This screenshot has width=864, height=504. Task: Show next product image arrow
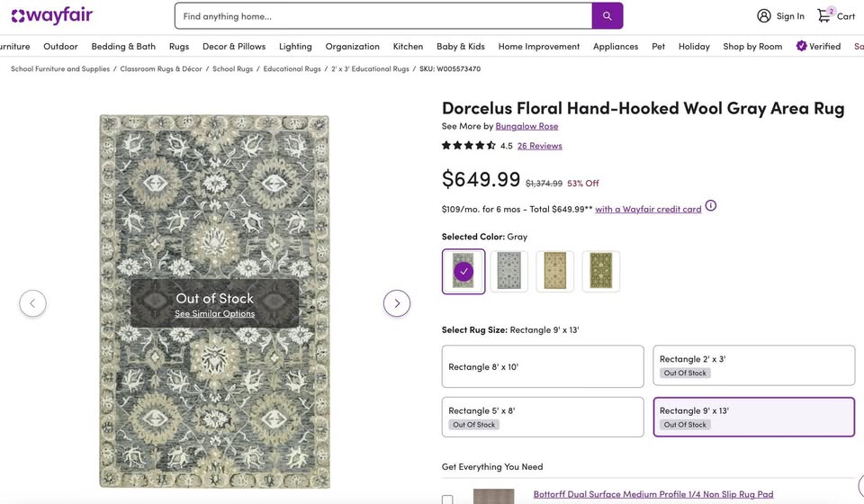(397, 303)
